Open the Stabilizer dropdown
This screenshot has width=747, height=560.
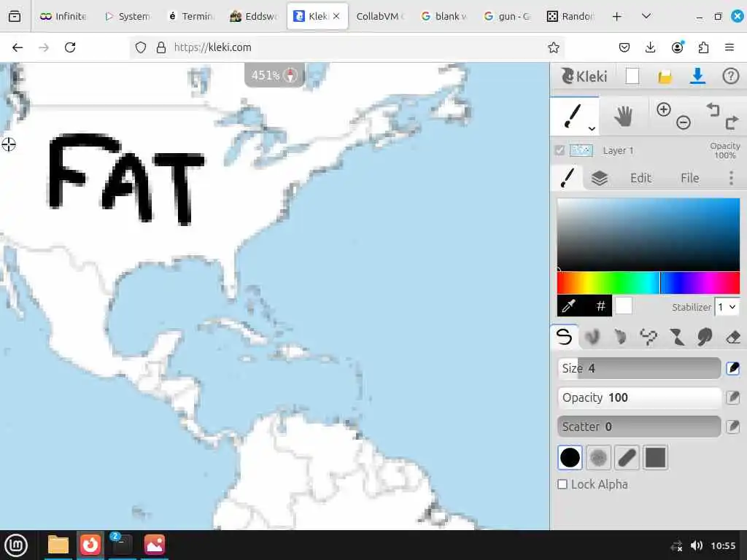coord(727,307)
